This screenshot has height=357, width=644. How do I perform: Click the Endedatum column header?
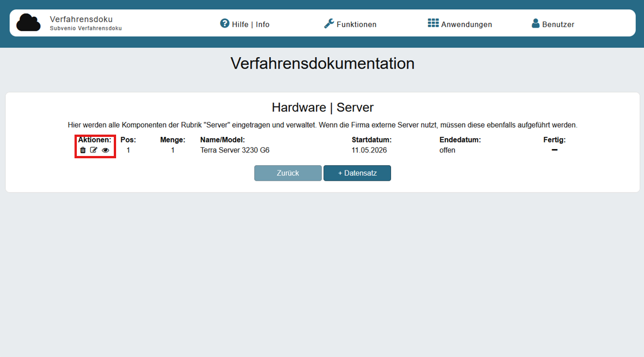460,140
